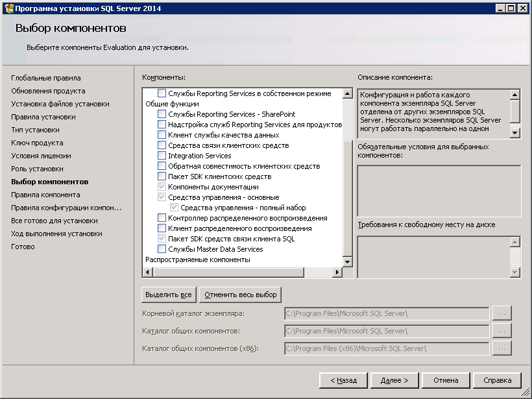
Task: Click components list scroll left arrow
Action: (x=147, y=272)
